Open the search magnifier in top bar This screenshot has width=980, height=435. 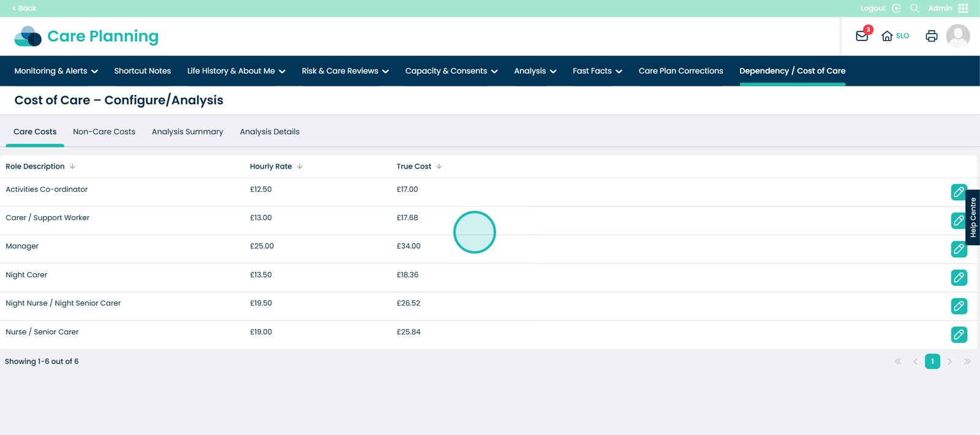[914, 8]
